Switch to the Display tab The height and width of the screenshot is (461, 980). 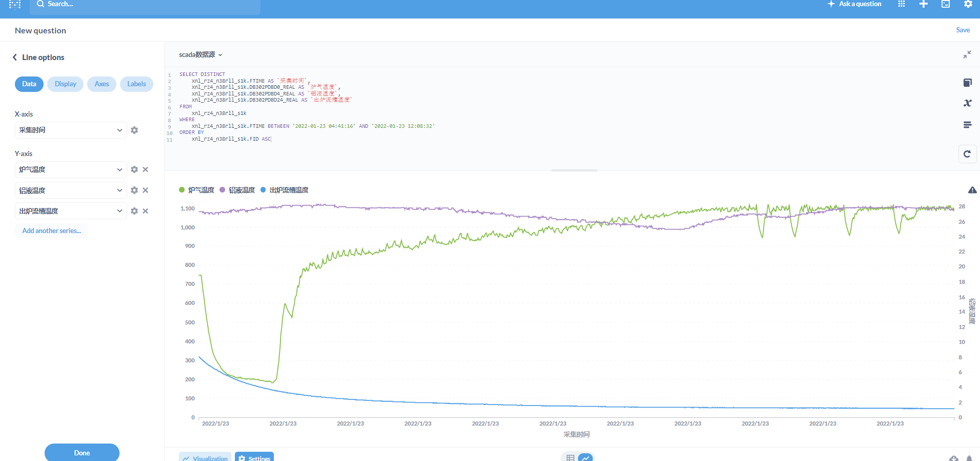(x=66, y=84)
